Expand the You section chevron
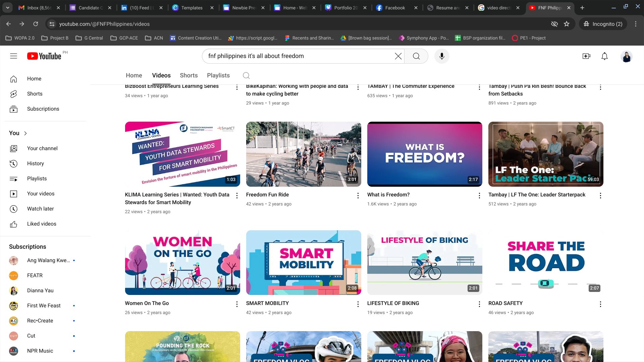644x362 pixels. (x=25, y=133)
